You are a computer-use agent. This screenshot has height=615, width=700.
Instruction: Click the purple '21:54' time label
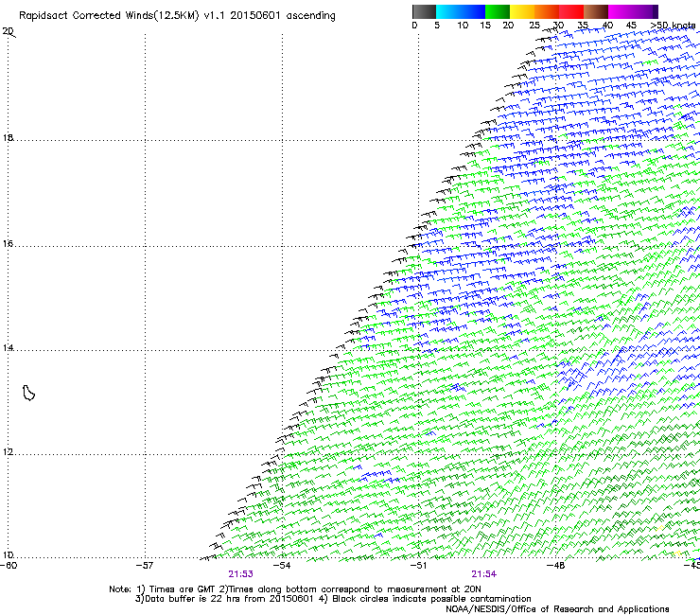tap(484, 574)
